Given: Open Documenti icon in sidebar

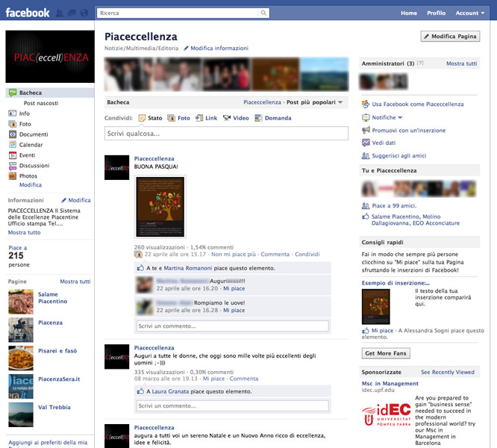Looking at the screenshot, I should pos(13,134).
